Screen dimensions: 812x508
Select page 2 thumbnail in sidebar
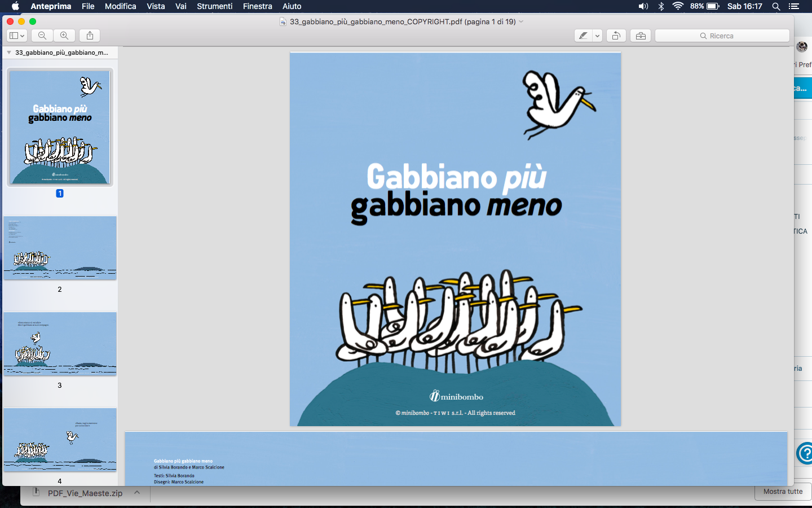tap(60, 248)
